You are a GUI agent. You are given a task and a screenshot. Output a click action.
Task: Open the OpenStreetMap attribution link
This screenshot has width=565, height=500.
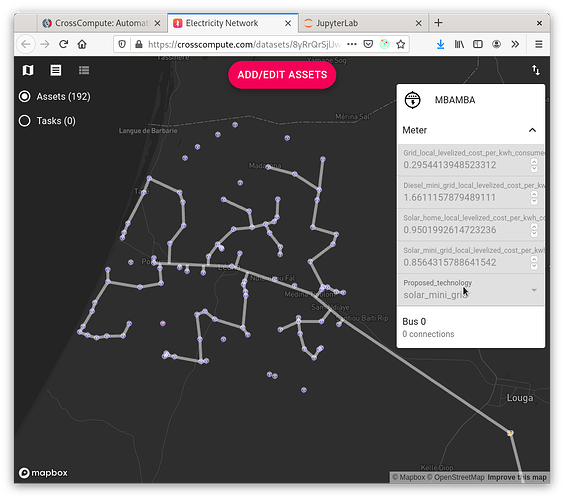point(456,477)
